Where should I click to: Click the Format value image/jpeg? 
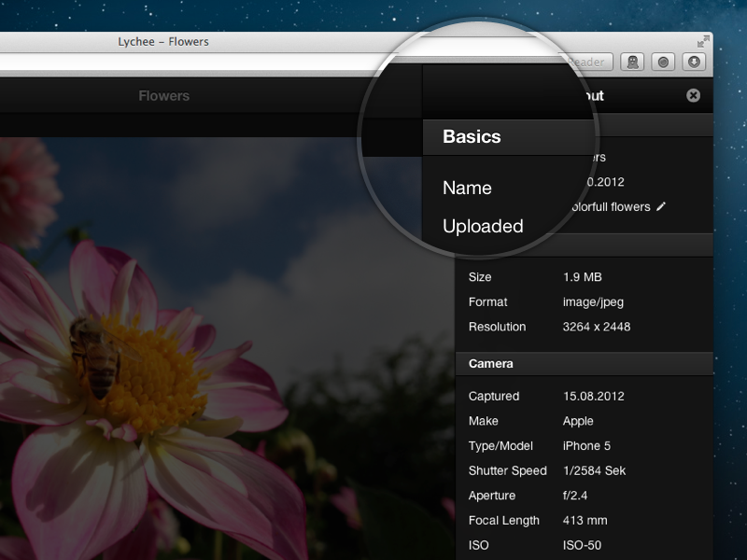coord(593,301)
